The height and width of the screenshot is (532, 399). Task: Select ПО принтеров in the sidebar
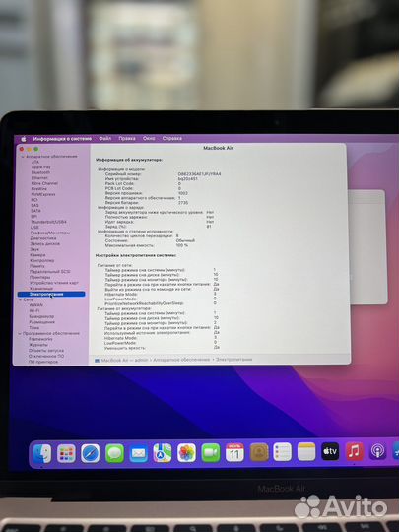click(43, 362)
